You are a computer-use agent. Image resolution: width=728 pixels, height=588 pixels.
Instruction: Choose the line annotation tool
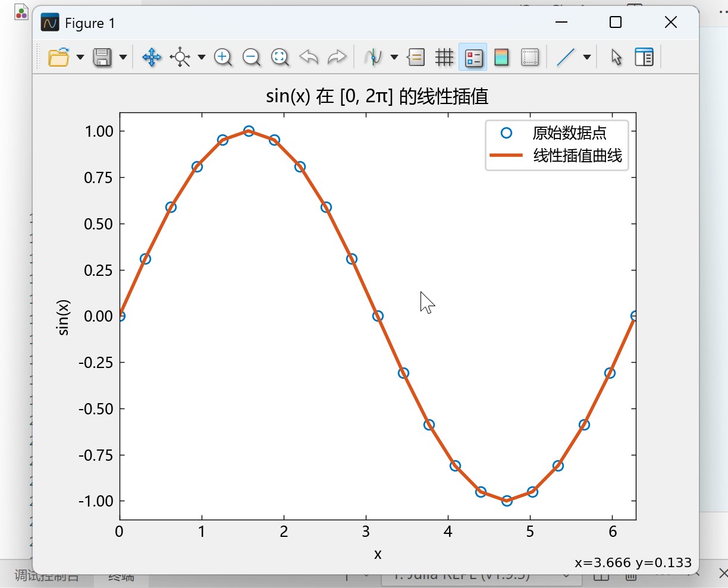566,58
